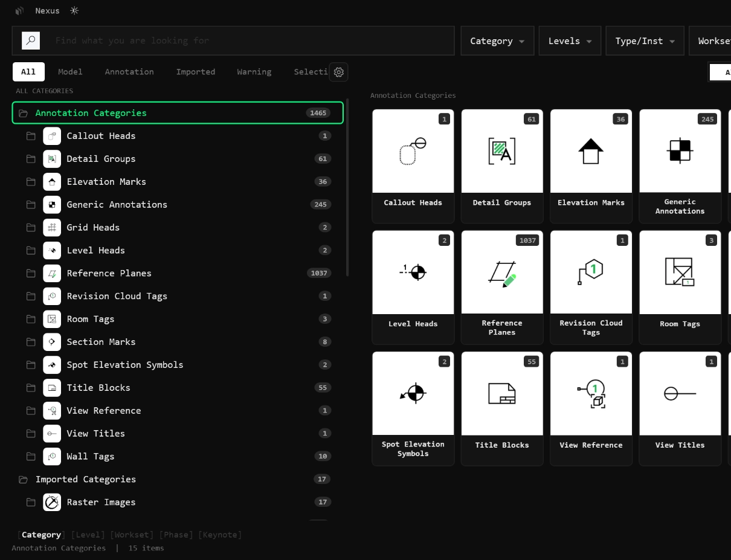Click the Raster Images icon in tree

(x=52, y=502)
